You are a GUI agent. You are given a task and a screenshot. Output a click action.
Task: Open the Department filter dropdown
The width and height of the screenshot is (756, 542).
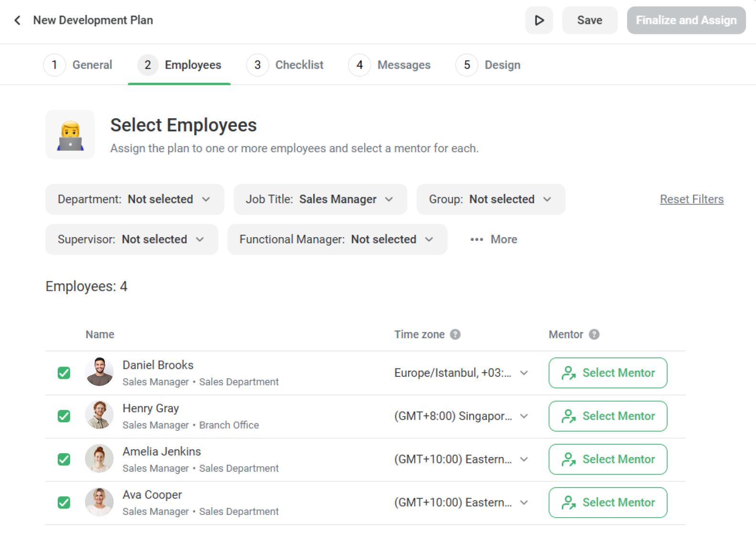pyautogui.click(x=135, y=199)
